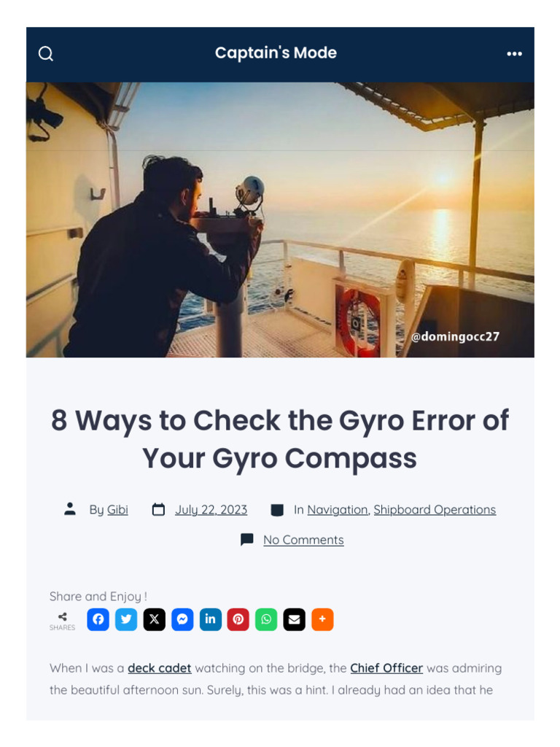
Task: Open author Gibi's profile link
Action: pyautogui.click(x=117, y=509)
